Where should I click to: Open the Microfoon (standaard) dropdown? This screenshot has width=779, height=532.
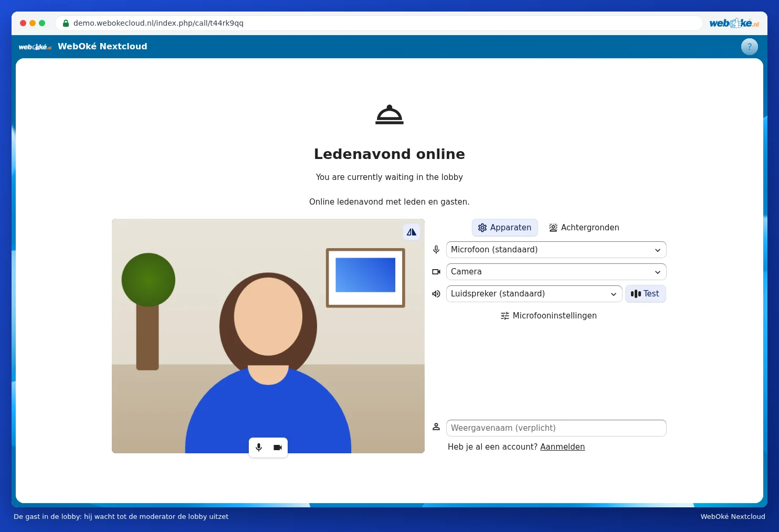[x=556, y=250]
